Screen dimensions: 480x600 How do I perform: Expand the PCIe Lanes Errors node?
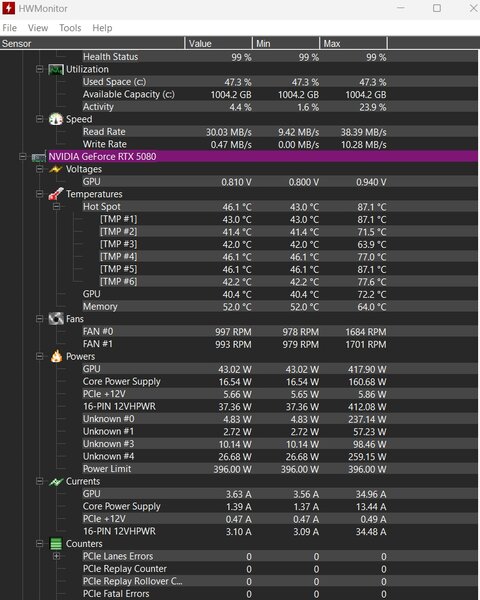tap(56, 556)
